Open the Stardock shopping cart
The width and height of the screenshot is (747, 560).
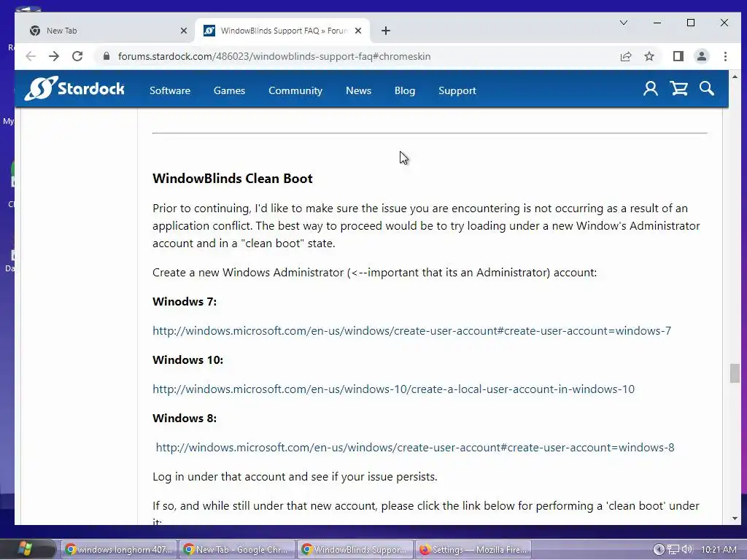(x=678, y=88)
